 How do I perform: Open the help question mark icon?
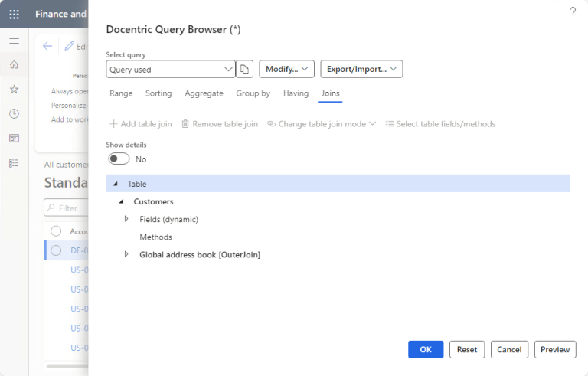(573, 12)
